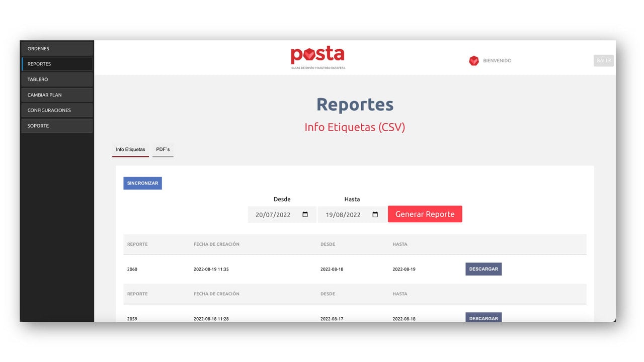Screen dimensions: 644x362
Task: Open the Desde date calendar picker icon
Action: pyautogui.click(x=305, y=215)
